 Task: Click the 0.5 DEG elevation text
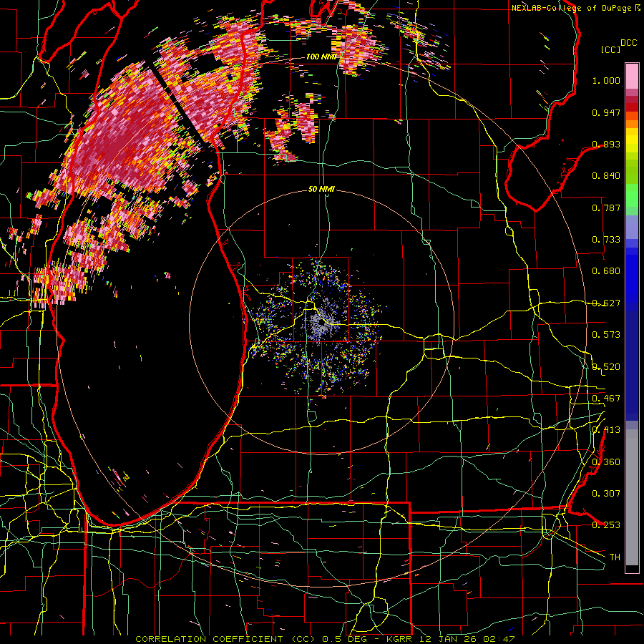[x=344, y=639]
